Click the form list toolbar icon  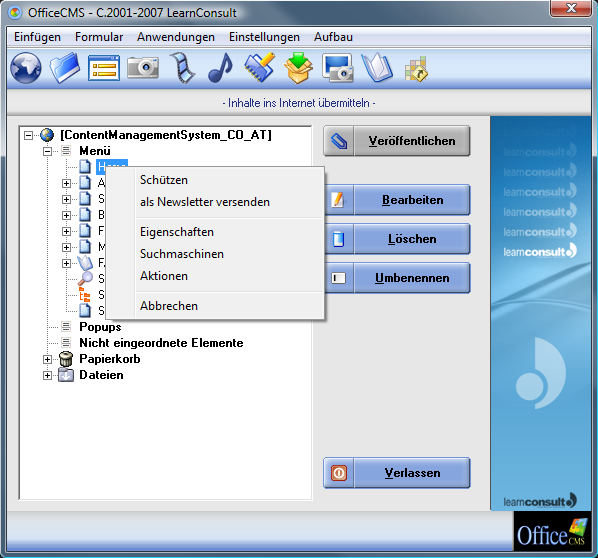click(x=104, y=68)
